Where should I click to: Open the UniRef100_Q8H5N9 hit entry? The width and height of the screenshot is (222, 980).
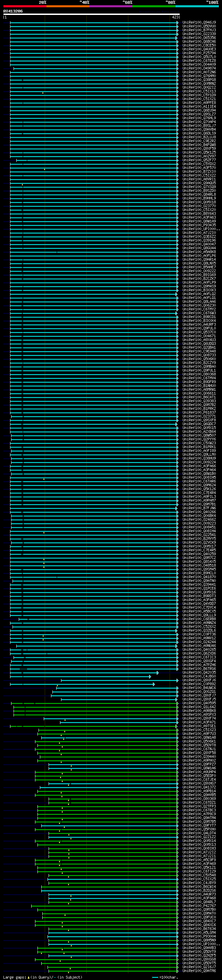pos(199,940)
